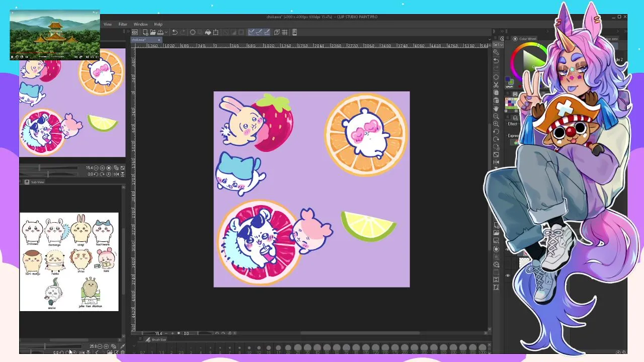
Task: Zoom in in the Navigator panel
Action: click(x=102, y=168)
